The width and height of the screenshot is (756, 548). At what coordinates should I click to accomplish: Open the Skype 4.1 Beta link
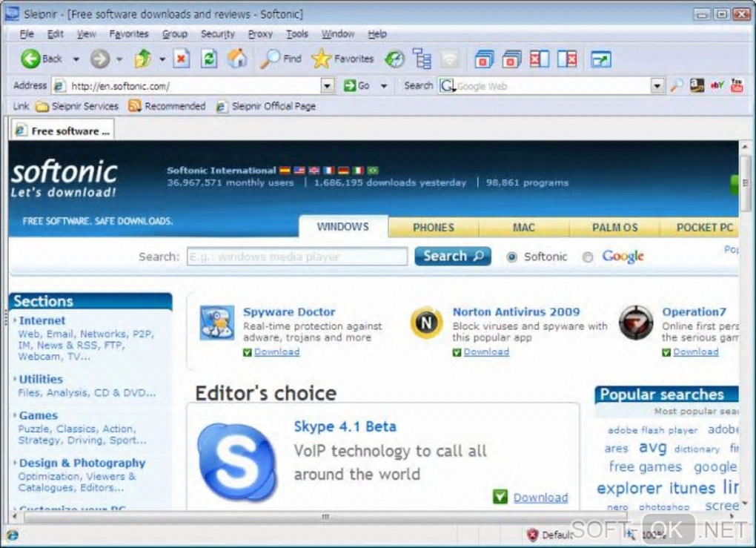345,426
